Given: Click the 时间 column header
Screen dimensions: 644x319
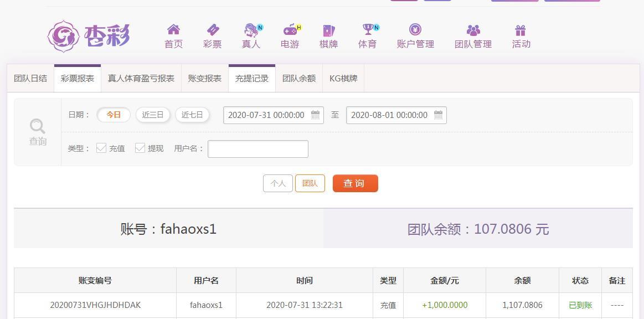Looking at the screenshot, I should (305, 280).
